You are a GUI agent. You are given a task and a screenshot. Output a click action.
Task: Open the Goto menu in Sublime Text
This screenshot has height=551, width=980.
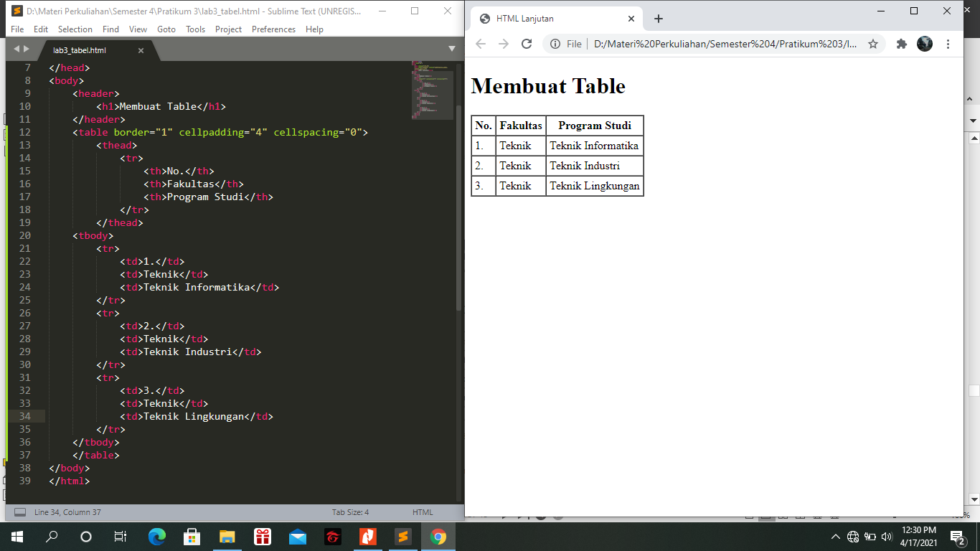click(166, 29)
